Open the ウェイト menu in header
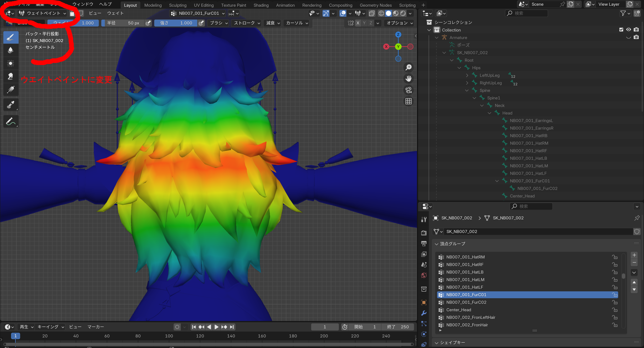This screenshot has height=348, width=644. tap(115, 13)
